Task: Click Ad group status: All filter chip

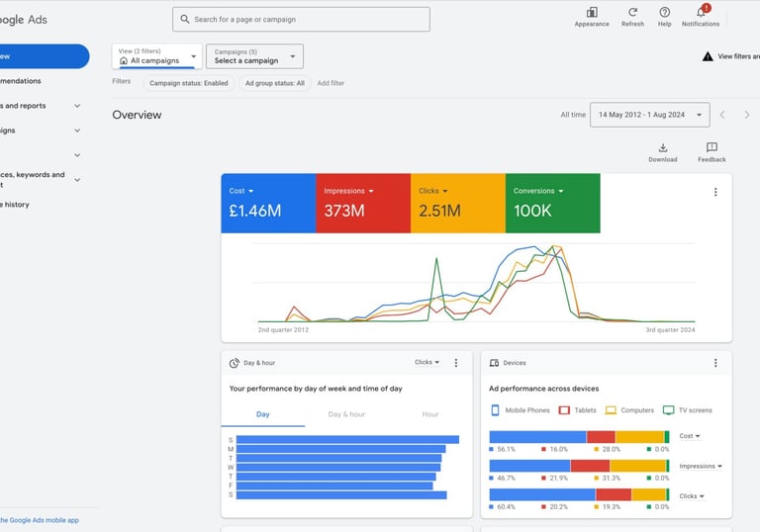Action: click(275, 83)
